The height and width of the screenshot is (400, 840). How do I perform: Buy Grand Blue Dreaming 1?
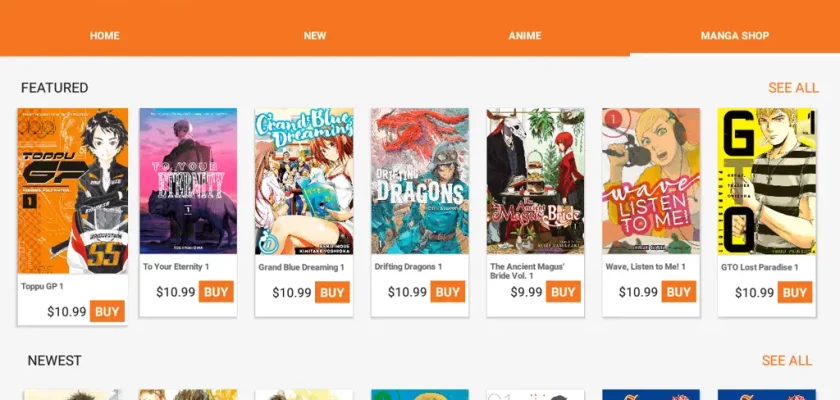332,292
